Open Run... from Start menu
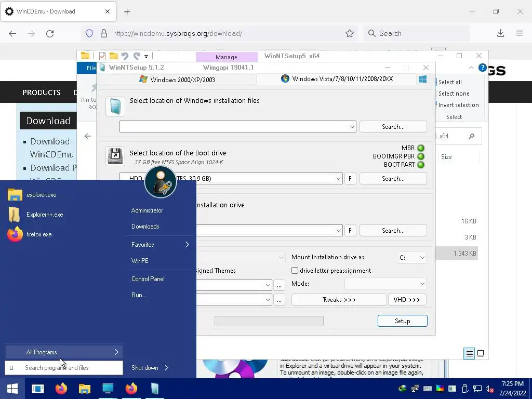Image resolution: width=532 pixels, height=399 pixels. pos(139,295)
